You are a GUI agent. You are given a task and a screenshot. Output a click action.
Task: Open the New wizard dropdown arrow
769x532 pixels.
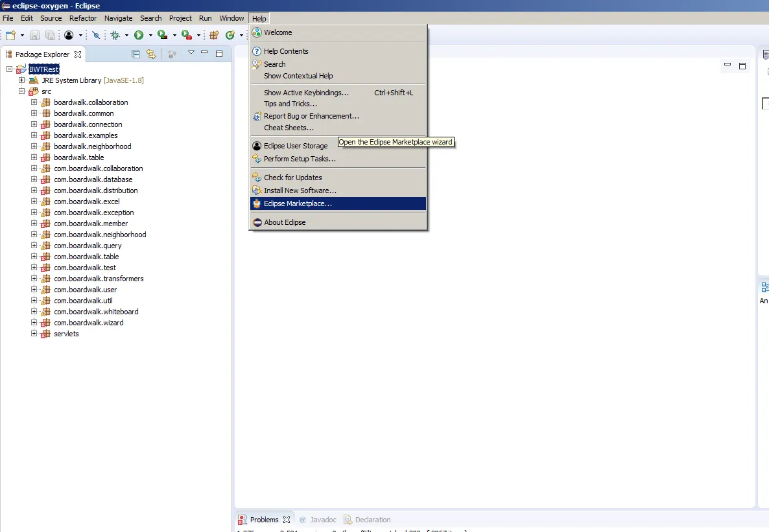tap(22, 35)
